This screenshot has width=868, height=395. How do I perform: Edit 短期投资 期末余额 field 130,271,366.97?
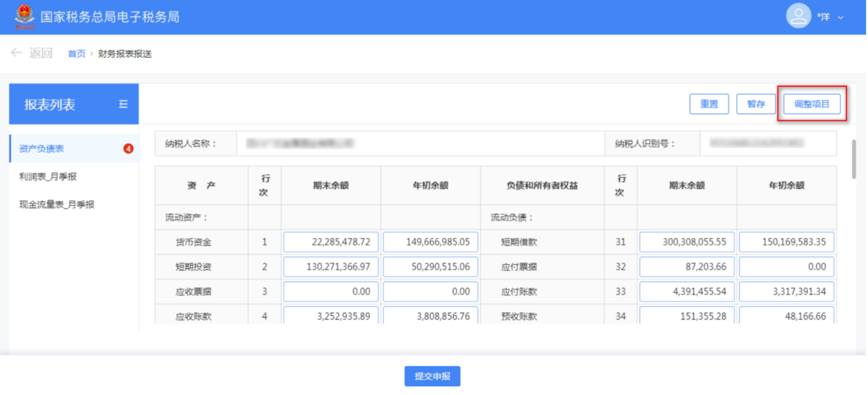coord(331,267)
